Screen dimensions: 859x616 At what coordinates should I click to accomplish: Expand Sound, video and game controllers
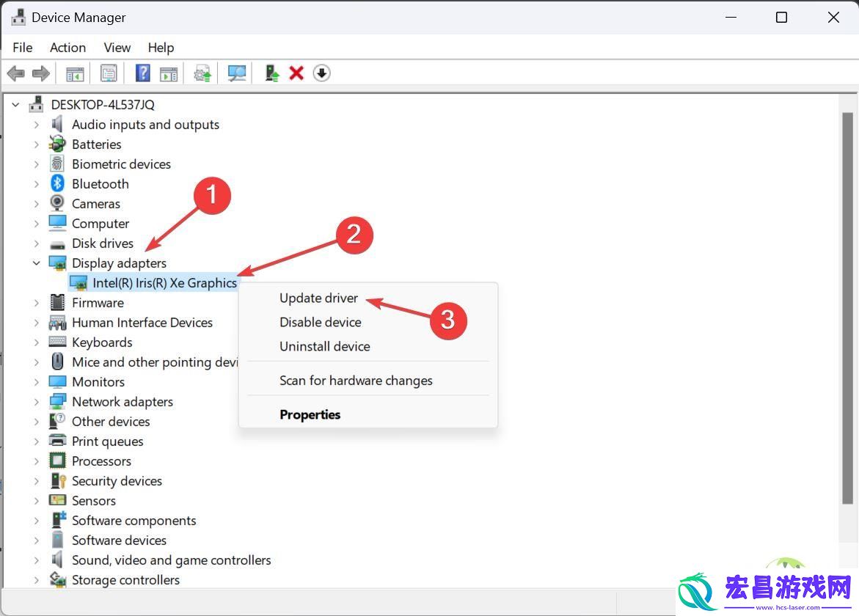[36, 560]
